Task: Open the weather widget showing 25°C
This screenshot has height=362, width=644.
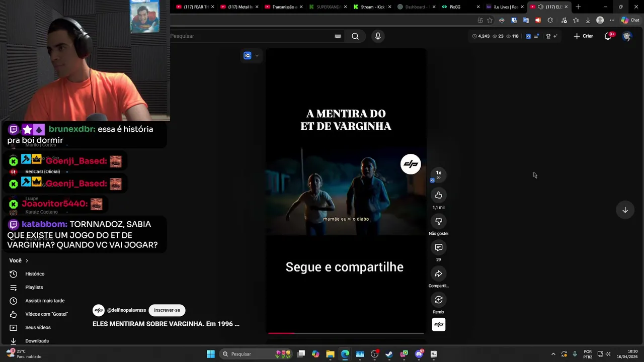Action: coord(23,354)
